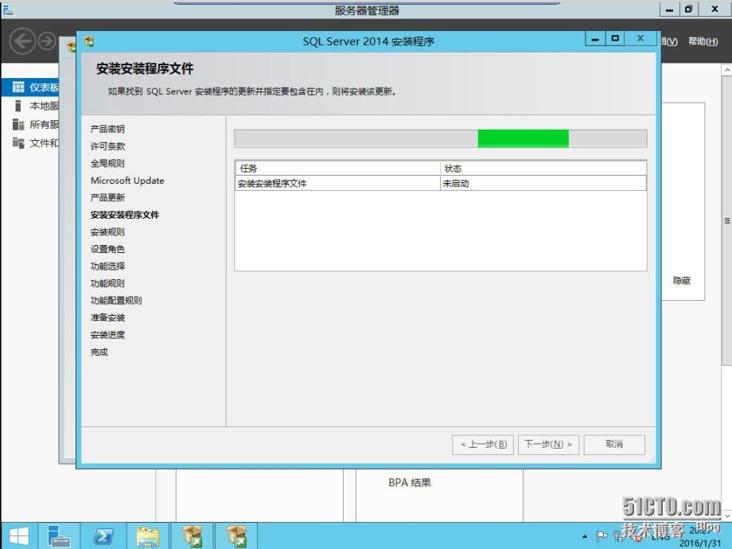Image resolution: width=732 pixels, height=549 pixels.
Task: Click the 取消 cancel button
Action: [x=614, y=444]
